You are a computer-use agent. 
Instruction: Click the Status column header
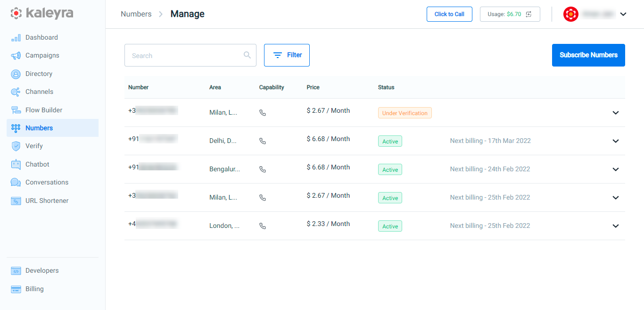pos(386,87)
